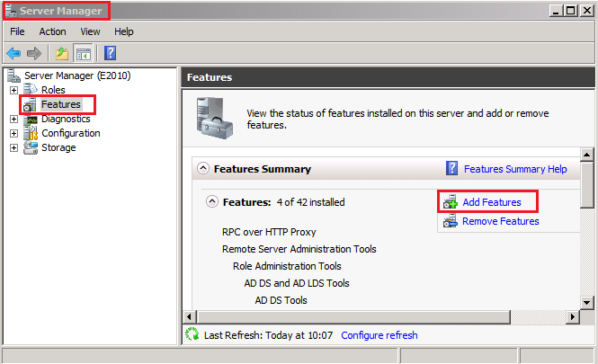Open the View menu

[x=90, y=31]
